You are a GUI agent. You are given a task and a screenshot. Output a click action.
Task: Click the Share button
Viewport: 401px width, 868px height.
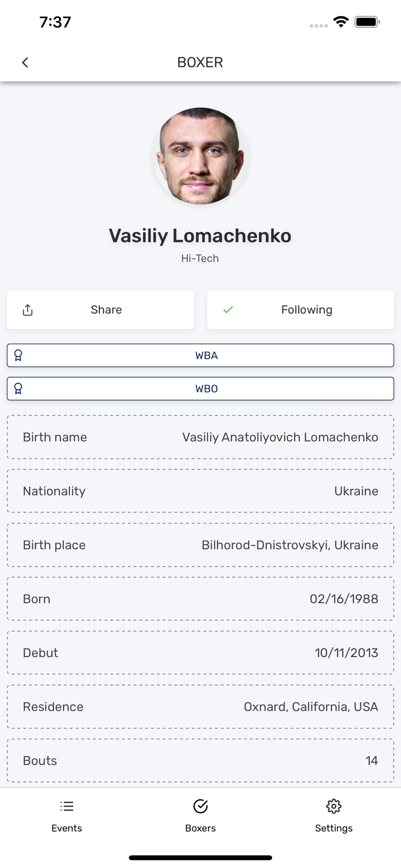100,310
